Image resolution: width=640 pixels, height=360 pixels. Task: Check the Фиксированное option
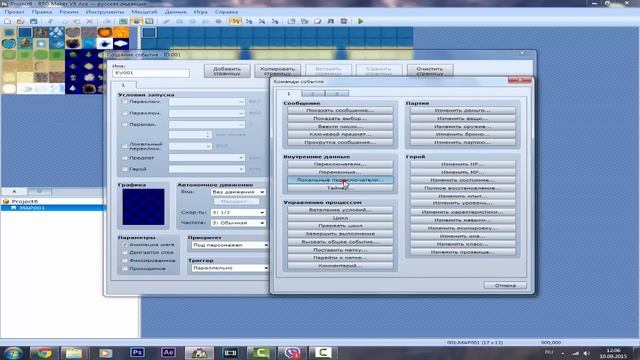pos(125,260)
